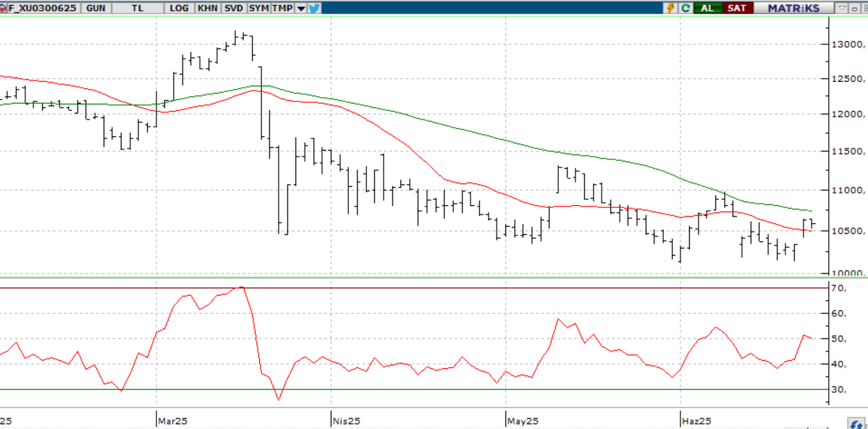This screenshot has width=868, height=429.
Task: Click the Haz25 date label
Action: [696, 421]
